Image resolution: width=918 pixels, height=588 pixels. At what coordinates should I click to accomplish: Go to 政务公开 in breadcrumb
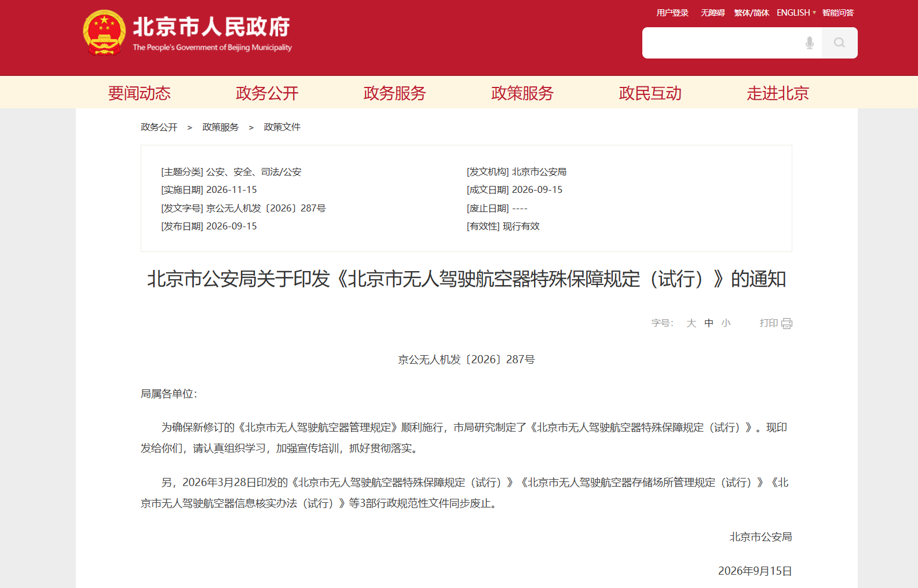(x=159, y=127)
